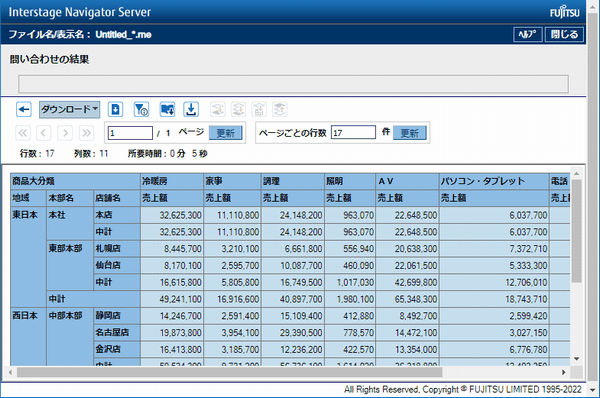Click the page number input field
Screen dimensions: 600x398
click(x=130, y=133)
